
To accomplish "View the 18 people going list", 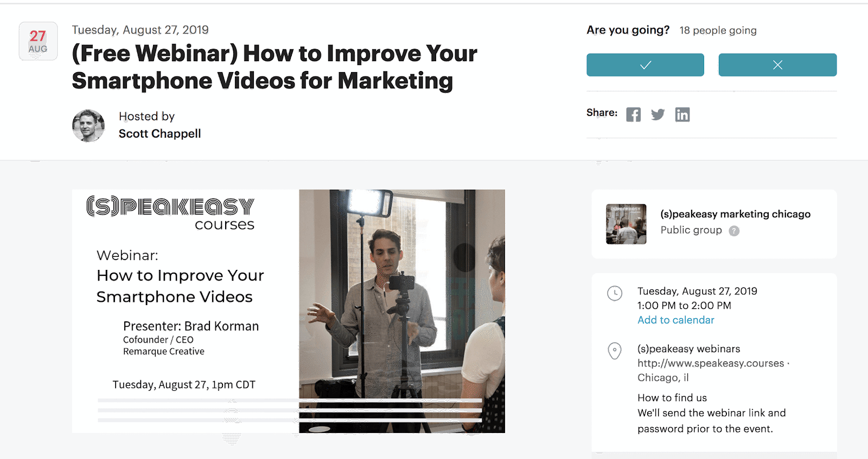I will 718,30.
